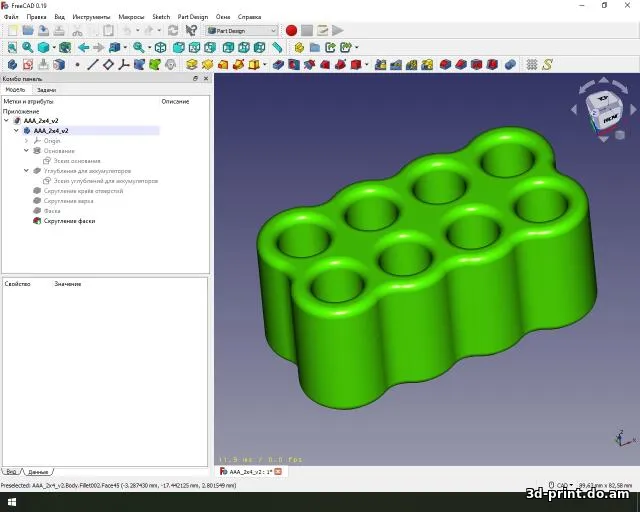Screen dimensions: 640x512
Task: Click the Описание column header
Action: 175,101
